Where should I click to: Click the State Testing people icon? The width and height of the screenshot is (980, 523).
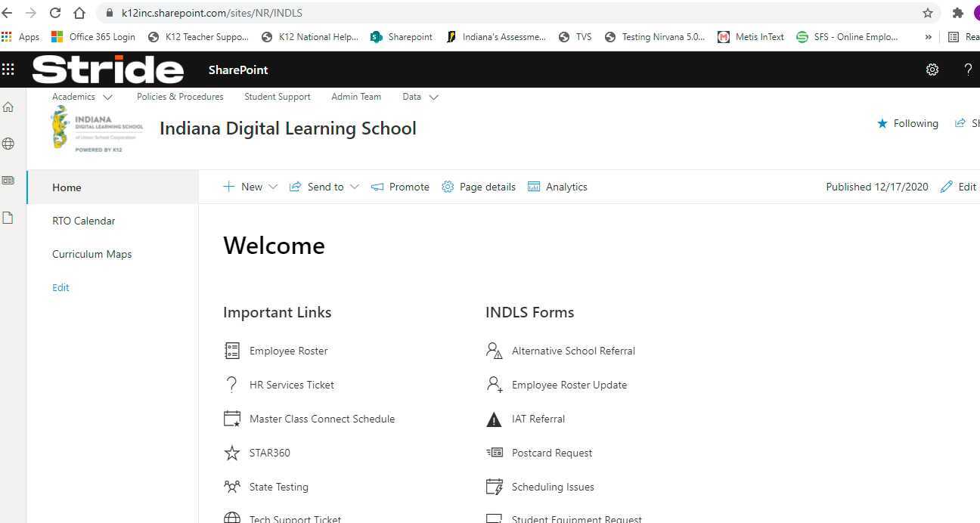click(x=232, y=487)
